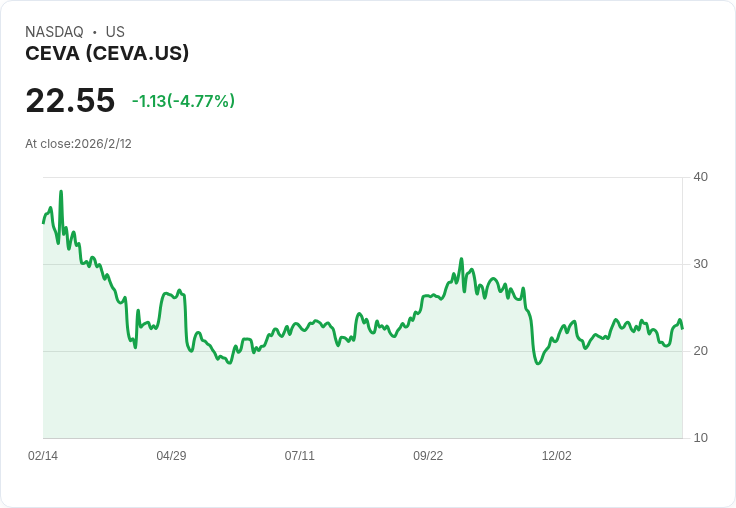Select the 07/11 date on x-axis
Image resolution: width=736 pixels, height=508 pixels.
click(x=299, y=456)
